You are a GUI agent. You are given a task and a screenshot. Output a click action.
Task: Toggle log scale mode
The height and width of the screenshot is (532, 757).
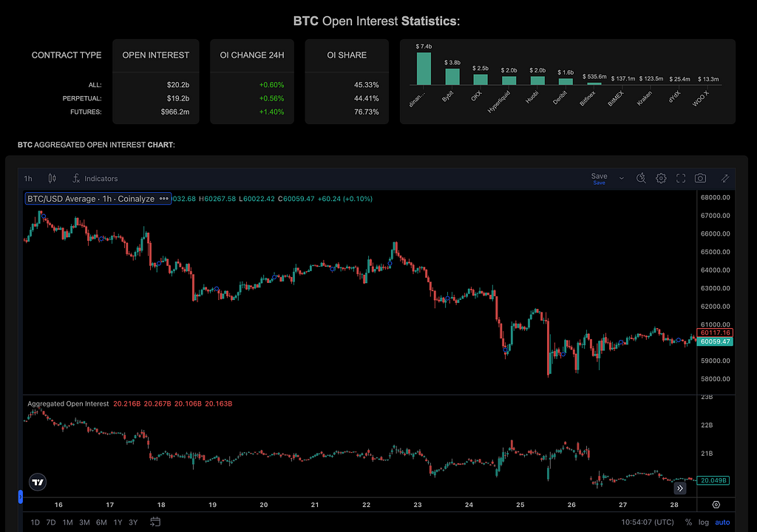coord(704,522)
